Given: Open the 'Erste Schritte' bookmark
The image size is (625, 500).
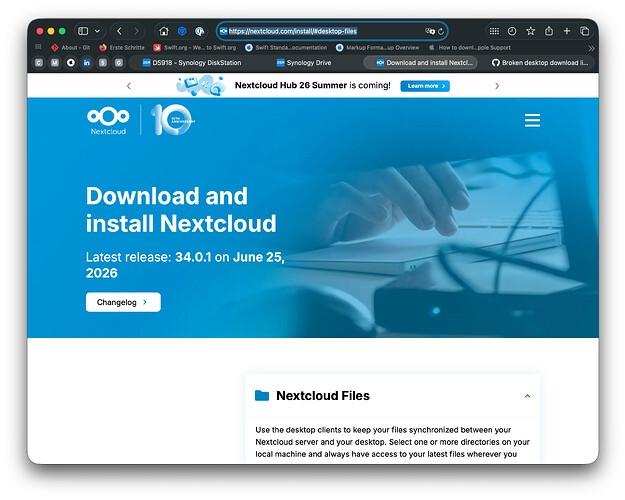Looking at the screenshot, I should [122, 47].
